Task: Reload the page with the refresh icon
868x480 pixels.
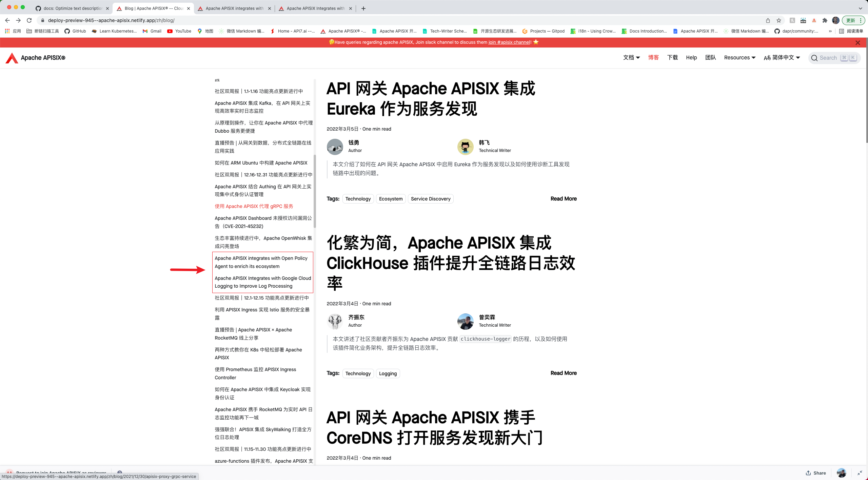Action: pos(29,20)
